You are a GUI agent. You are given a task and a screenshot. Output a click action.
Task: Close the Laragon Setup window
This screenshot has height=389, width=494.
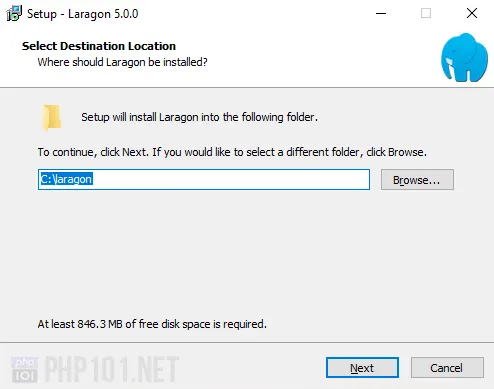[472, 13]
